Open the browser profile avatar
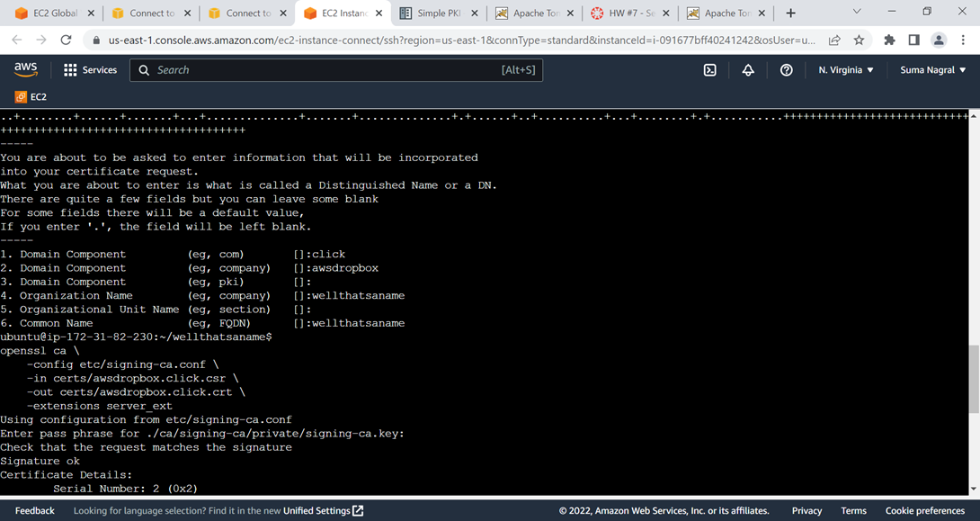Image resolution: width=980 pixels, height=521 pixels. point(939,40)
